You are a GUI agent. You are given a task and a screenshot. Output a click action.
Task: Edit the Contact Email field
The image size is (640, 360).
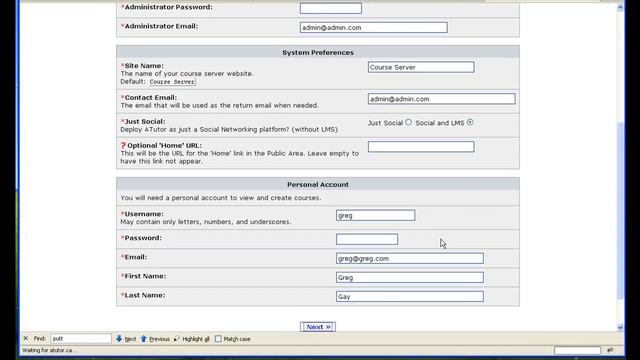441,99
